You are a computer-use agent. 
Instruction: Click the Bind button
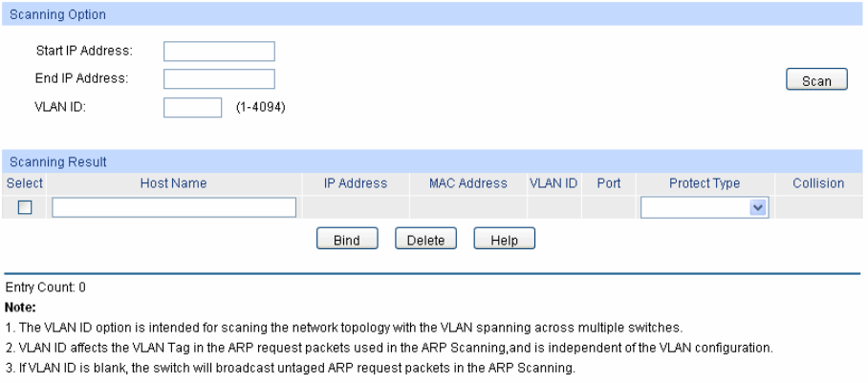coord(347,240)
